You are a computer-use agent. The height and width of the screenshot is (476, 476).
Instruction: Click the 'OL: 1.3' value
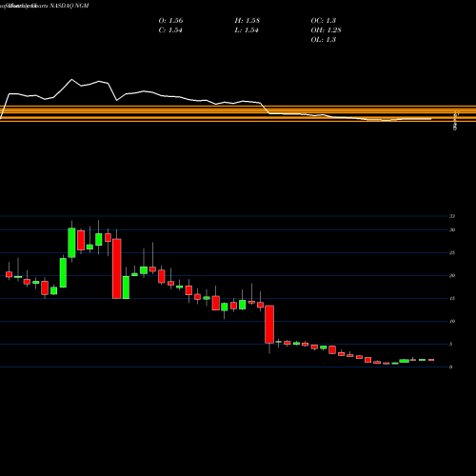click(x=324, y=40)
